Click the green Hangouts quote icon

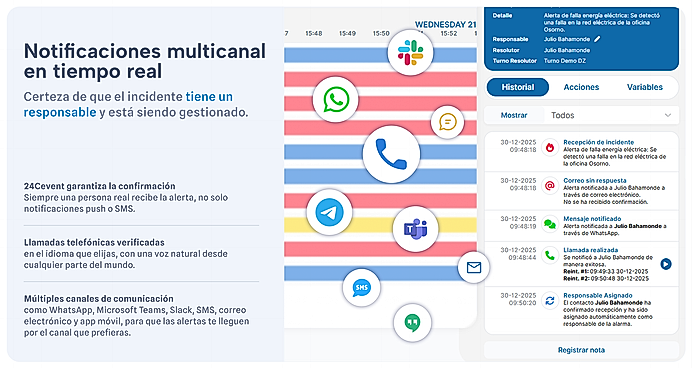[412, 323]
